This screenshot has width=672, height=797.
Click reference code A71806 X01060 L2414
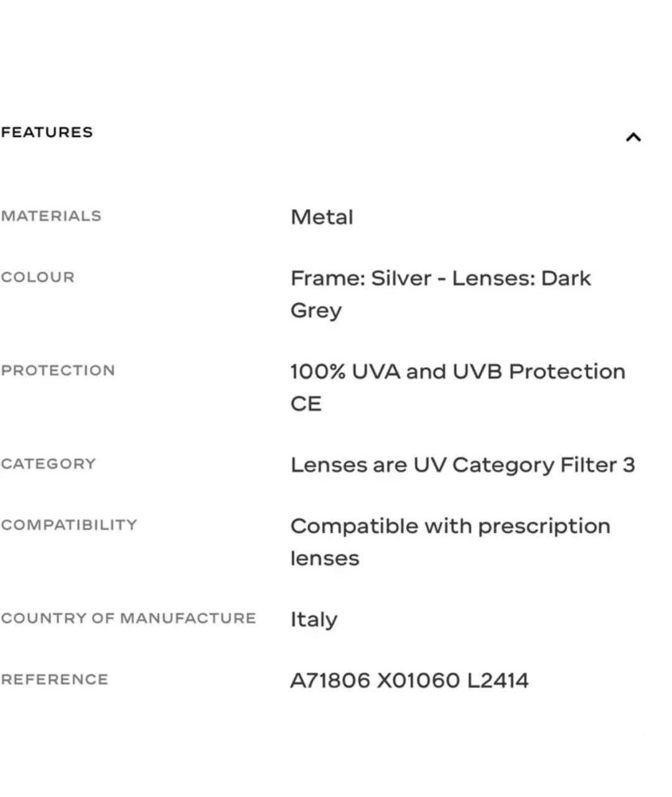tap(409, 681)
